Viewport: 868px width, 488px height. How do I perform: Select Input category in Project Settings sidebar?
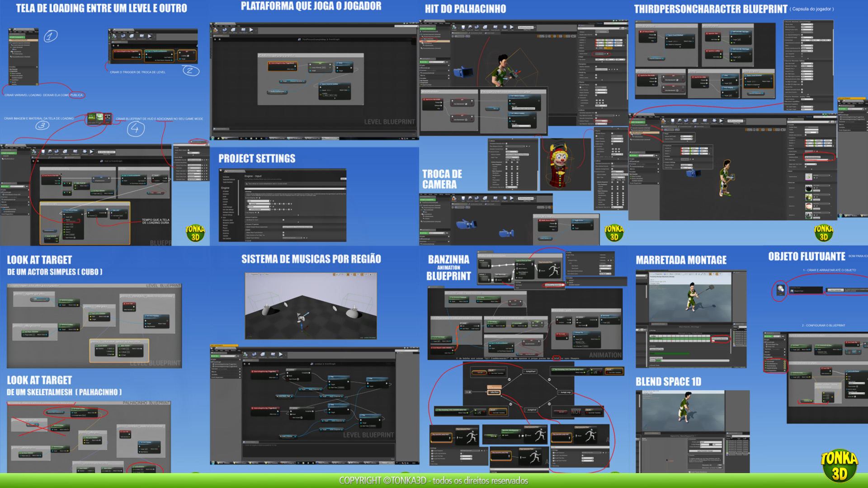point(224,217)
